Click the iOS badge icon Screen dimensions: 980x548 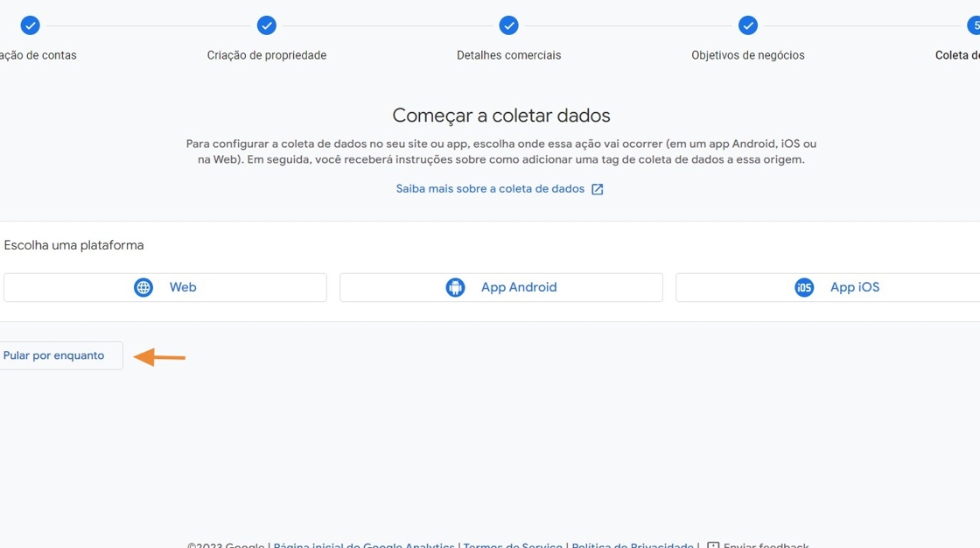pos(803,287)
